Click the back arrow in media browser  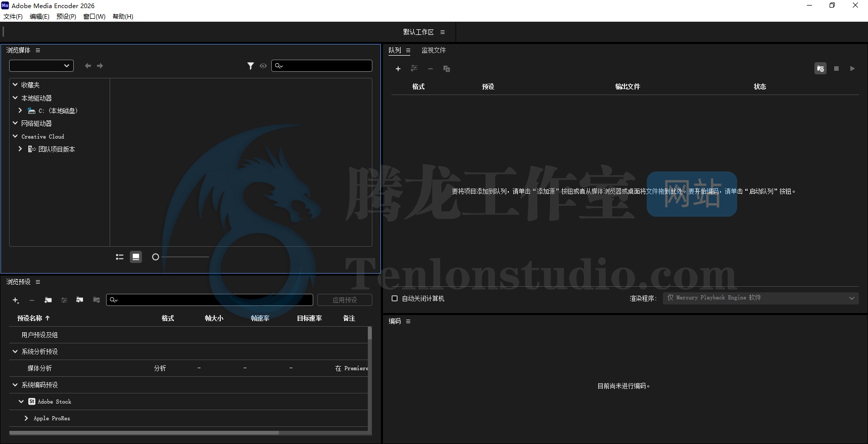(88, 66)
